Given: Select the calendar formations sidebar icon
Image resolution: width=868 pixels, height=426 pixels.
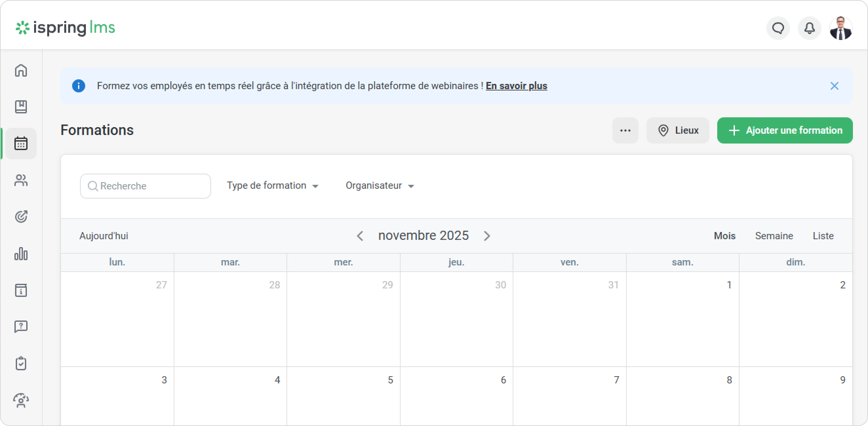Looking at the screenshot, I should (21, 144).
